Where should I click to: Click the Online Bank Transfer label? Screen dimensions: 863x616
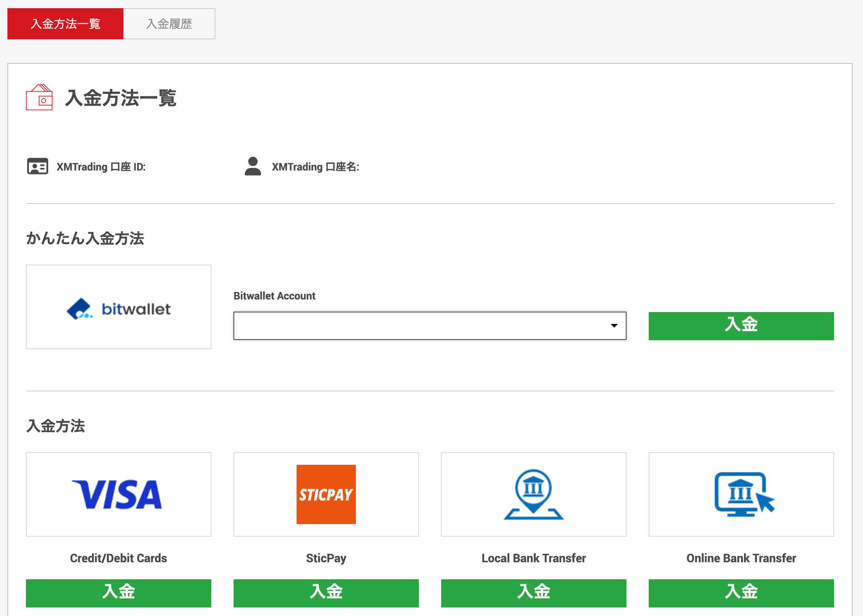(741, 558)
